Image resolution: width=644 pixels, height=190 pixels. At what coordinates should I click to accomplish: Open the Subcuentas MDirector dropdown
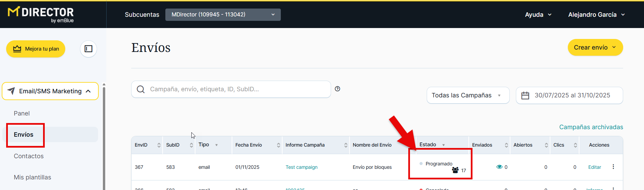click(223, 15)
